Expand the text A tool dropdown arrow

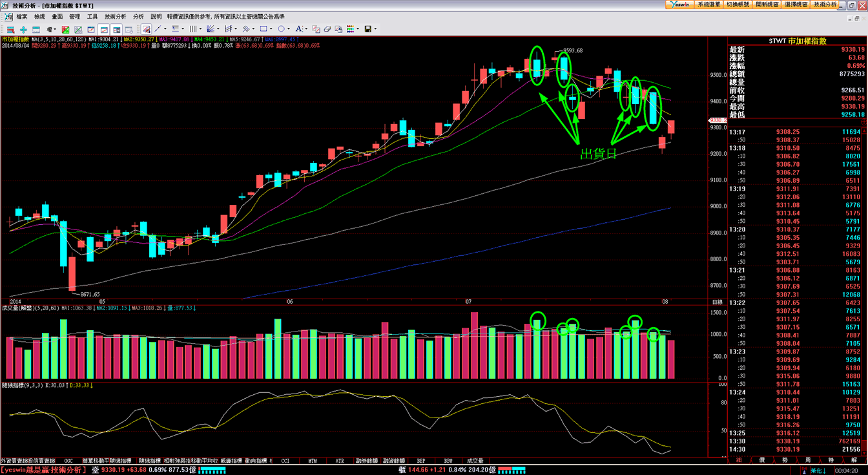point(305,29)
